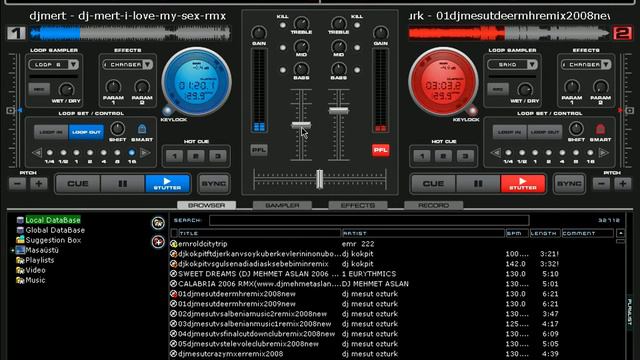Switch to the Sampler tab
The image size is (640, 360).
click(x=282, y=205)
